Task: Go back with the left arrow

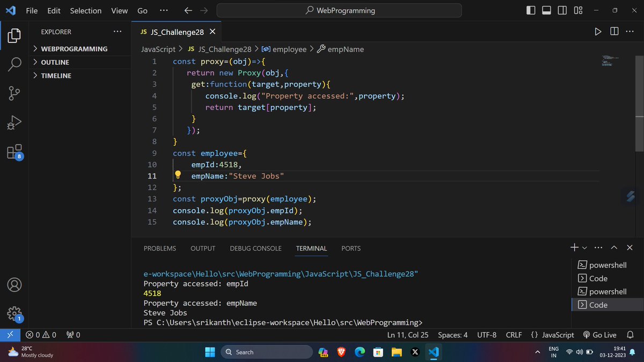Action: [188, 10]
